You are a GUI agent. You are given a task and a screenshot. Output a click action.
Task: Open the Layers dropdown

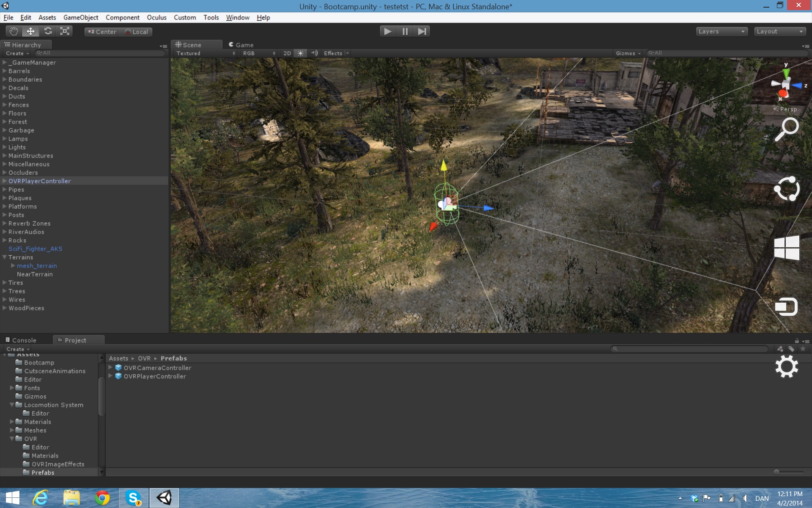point(721,31)
